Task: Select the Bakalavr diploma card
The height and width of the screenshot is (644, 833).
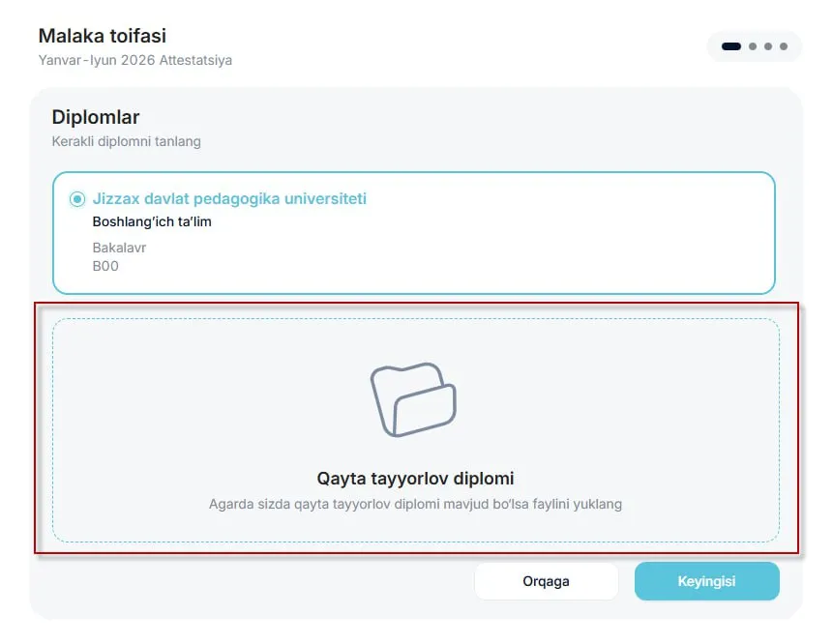Action: (414, 232)
